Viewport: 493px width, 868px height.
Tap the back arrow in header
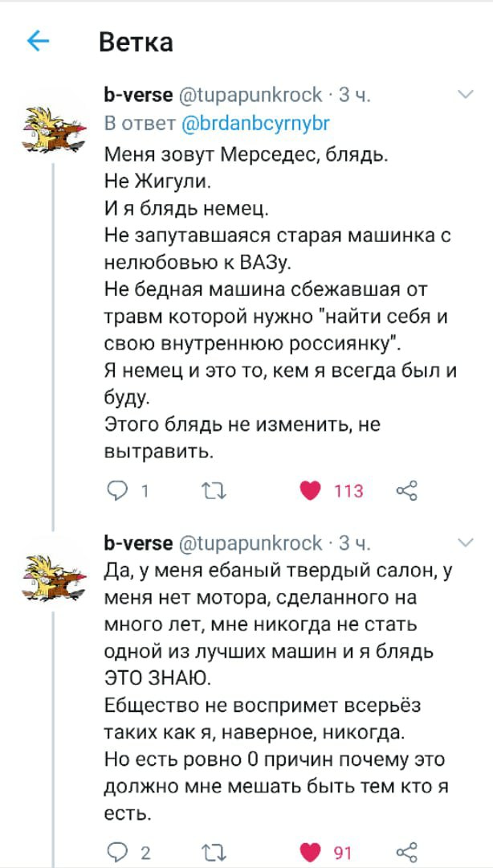[38, 41]
